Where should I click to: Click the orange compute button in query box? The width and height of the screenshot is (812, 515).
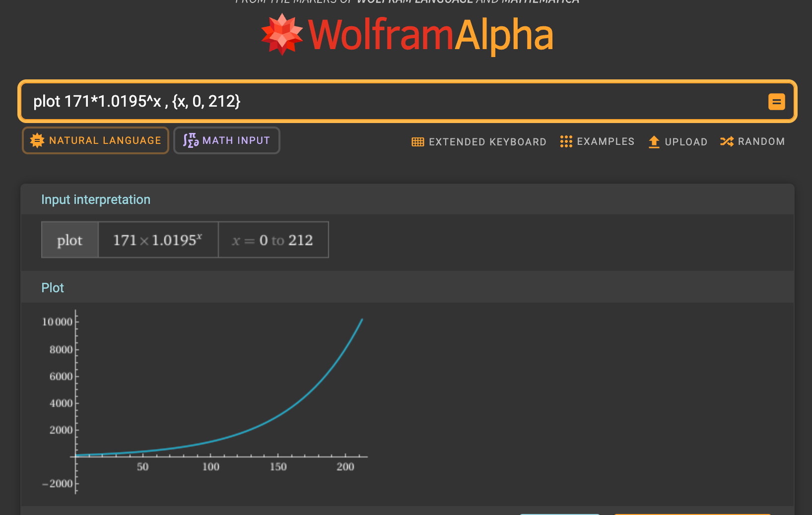(776, 102)
